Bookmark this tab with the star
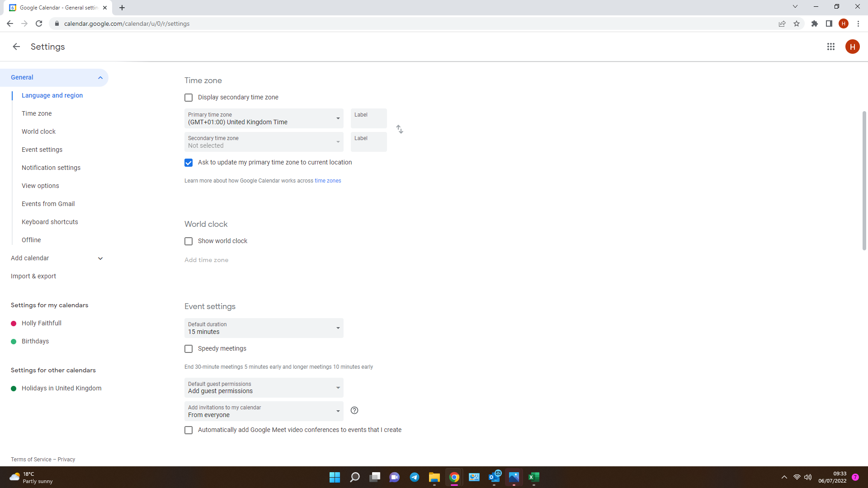The height and width of the screenshot is (488, 868). (797, 23)
